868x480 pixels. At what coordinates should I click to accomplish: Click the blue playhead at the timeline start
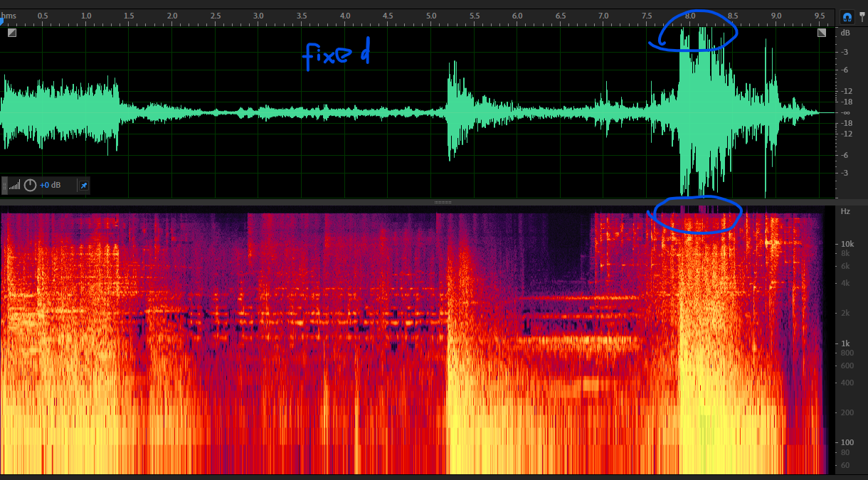pos(2,22)
